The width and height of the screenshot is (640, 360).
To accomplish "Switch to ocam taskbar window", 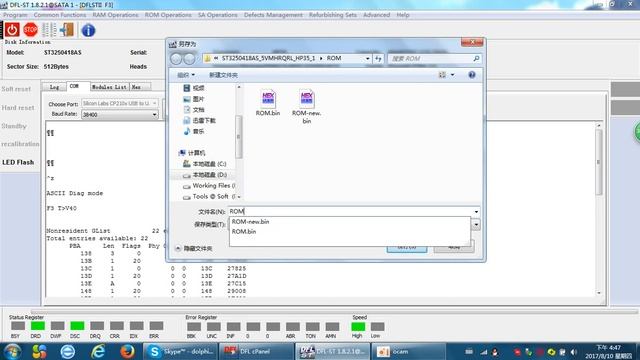I will click(409, 351).
